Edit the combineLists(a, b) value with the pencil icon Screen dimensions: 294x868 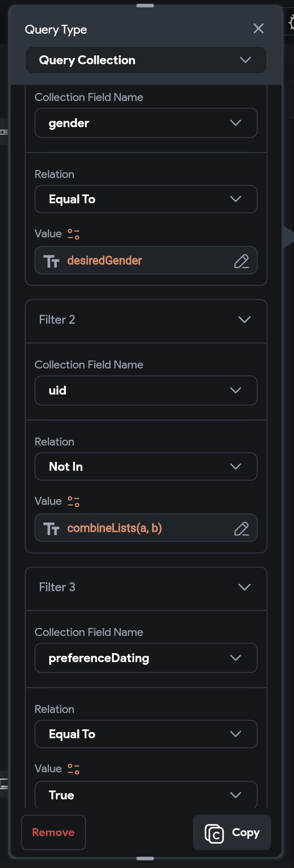coord(241,528)
